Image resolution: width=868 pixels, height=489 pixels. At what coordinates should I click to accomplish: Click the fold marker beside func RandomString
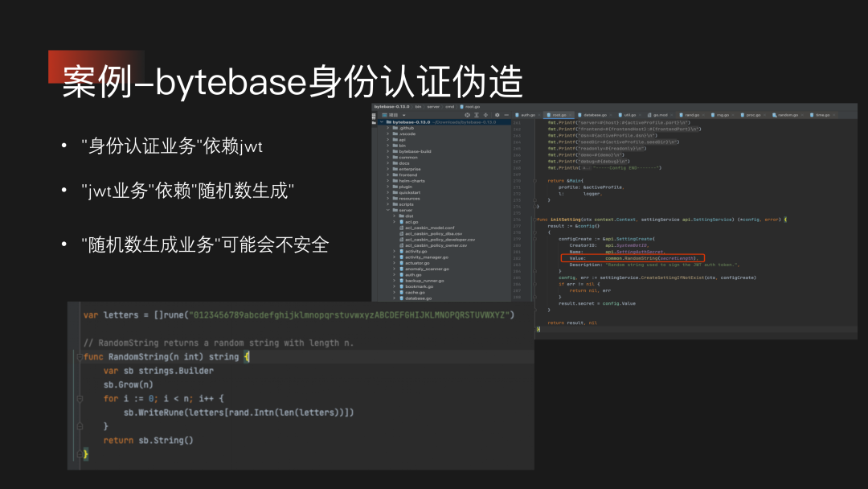[x=80, y=357]
